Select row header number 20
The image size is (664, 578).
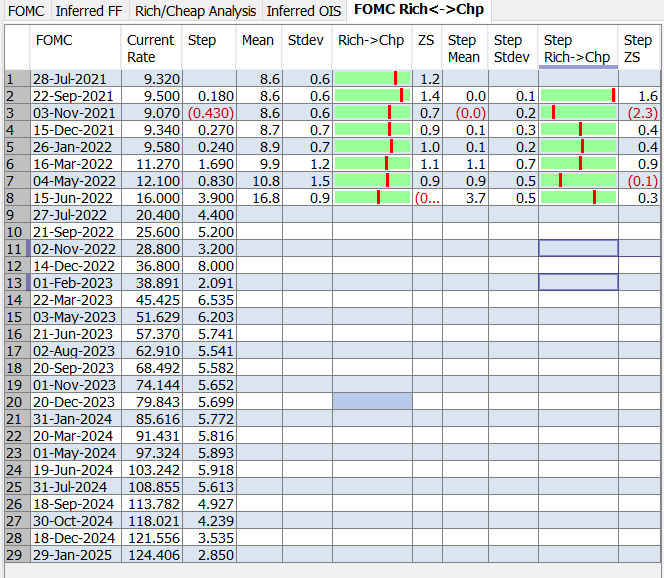pyautogui.click(x=17, y=401)
